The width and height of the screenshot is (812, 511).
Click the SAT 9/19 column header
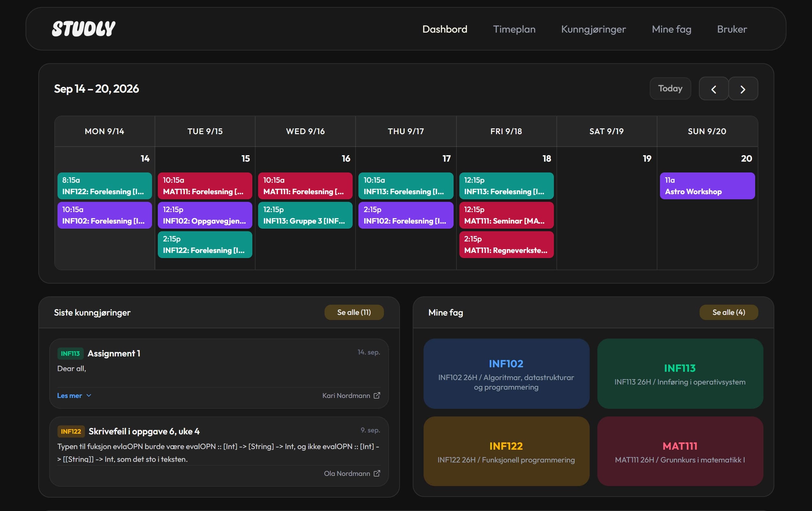tap(606, 131)
